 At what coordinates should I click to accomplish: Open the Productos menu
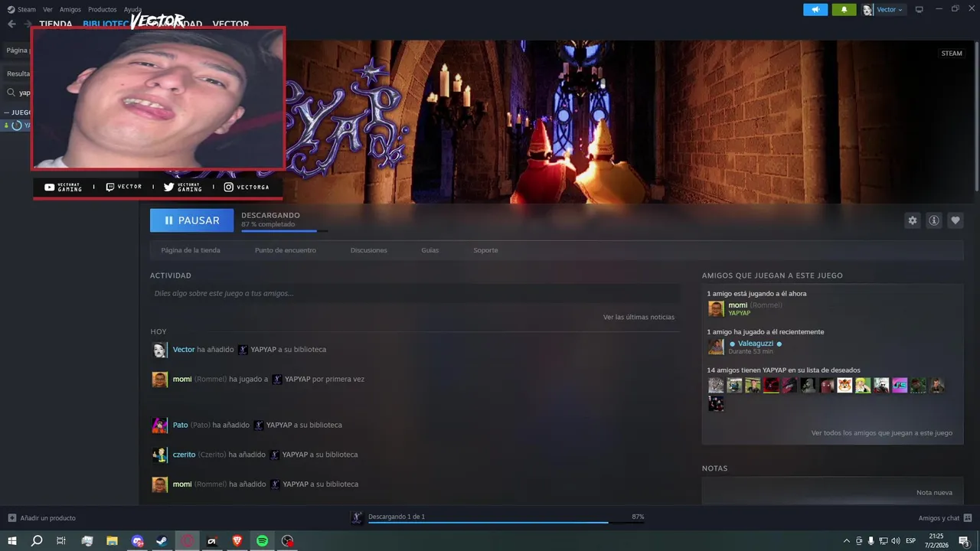[x=102, y=9]
